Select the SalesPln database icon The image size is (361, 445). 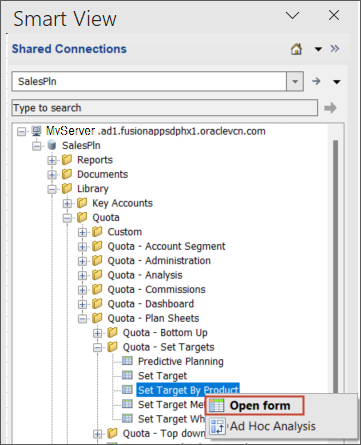tap(52, 145)
